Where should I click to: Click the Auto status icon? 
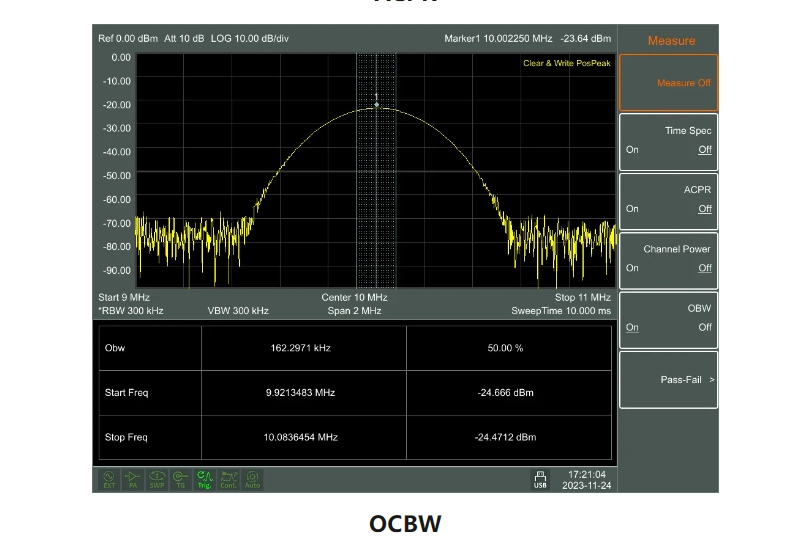coord(252,479)
